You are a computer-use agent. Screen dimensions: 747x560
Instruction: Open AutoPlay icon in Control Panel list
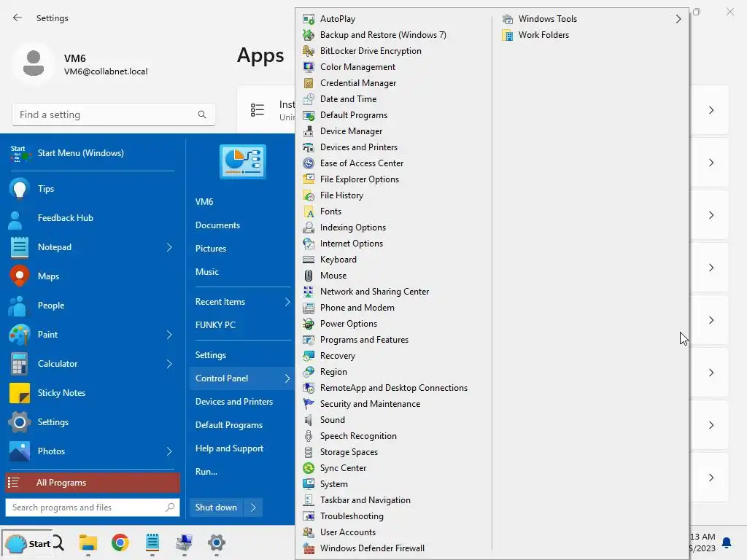tap(309, 19)
